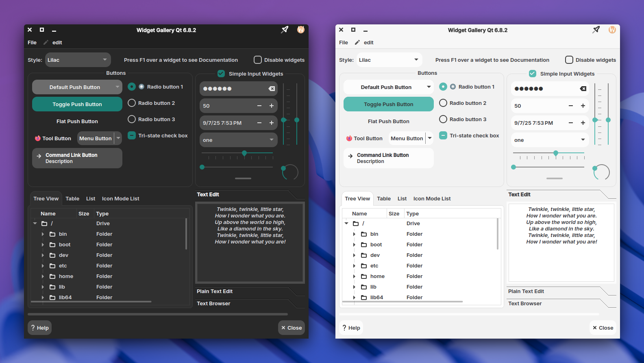The width and height of the screenshot is (644, 363).
Task: Toggle Tri-state check box in light window
Action: tap(443, 135)
